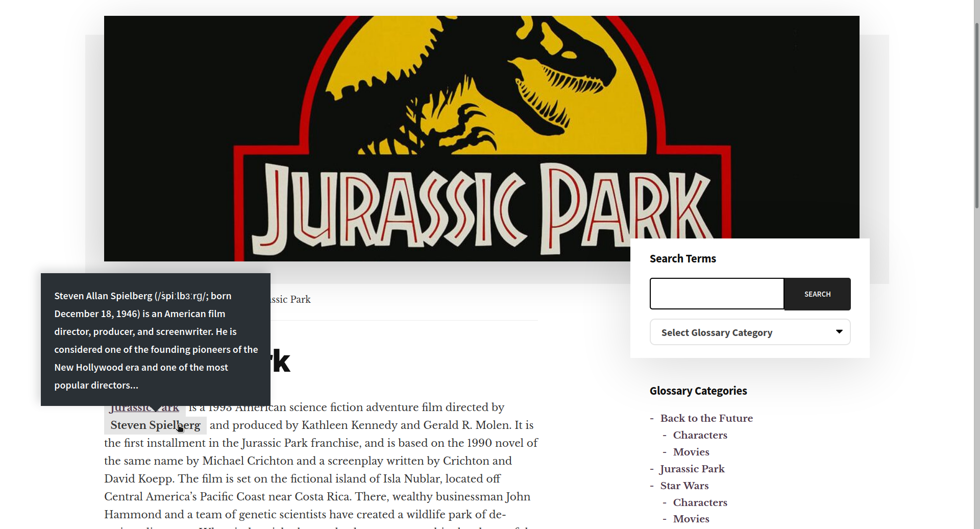980x529 pixels.
Task: Open Characters under Star Wars
Action: [700, 502]
